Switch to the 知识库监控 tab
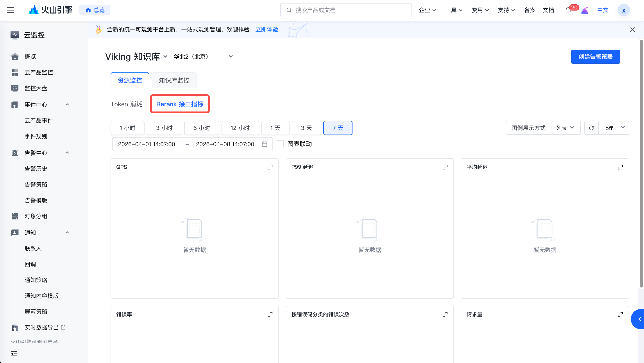 click(174, 80)
